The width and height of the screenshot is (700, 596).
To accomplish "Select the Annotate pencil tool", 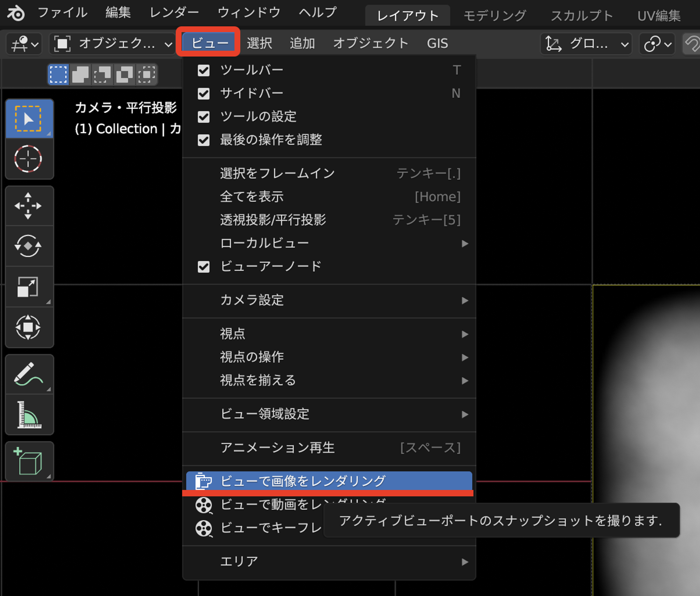I will (29, 374).
